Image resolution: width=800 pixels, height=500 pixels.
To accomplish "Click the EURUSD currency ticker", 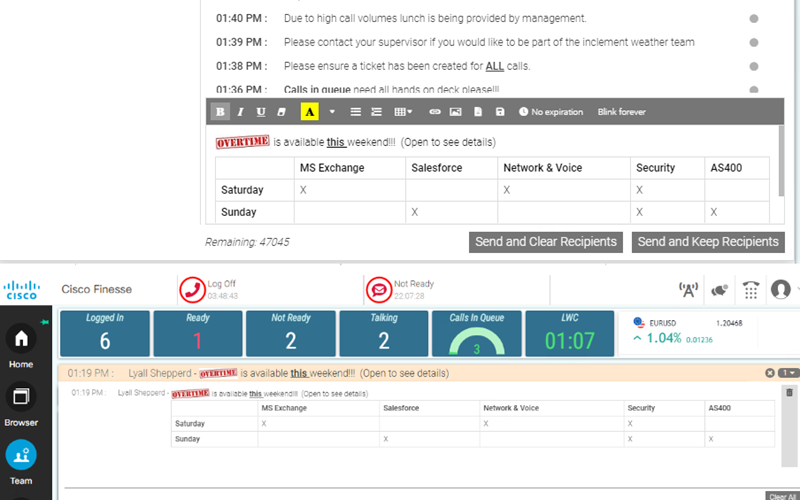I will click(688, 331).
